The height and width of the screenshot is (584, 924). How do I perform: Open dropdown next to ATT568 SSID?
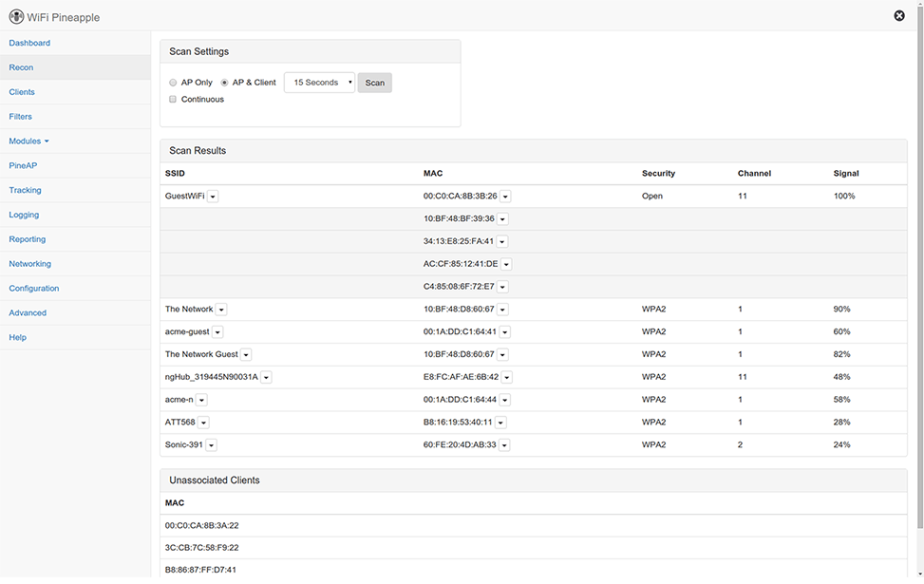(x=203, y=423)
